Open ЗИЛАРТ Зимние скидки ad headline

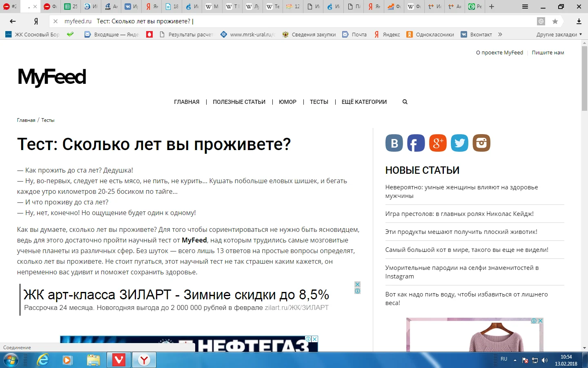[176, 294]
